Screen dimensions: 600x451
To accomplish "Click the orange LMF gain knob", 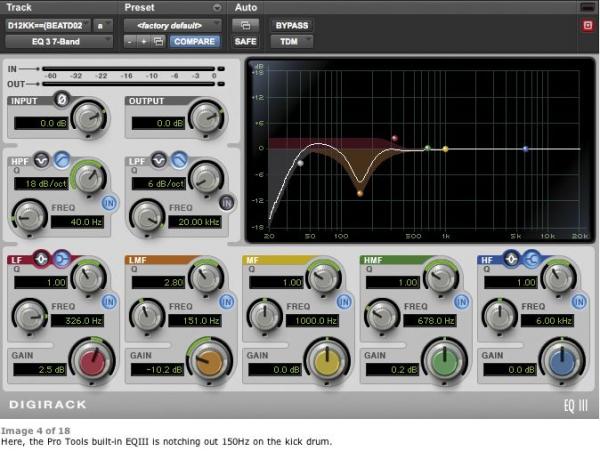I will (208, 364).
